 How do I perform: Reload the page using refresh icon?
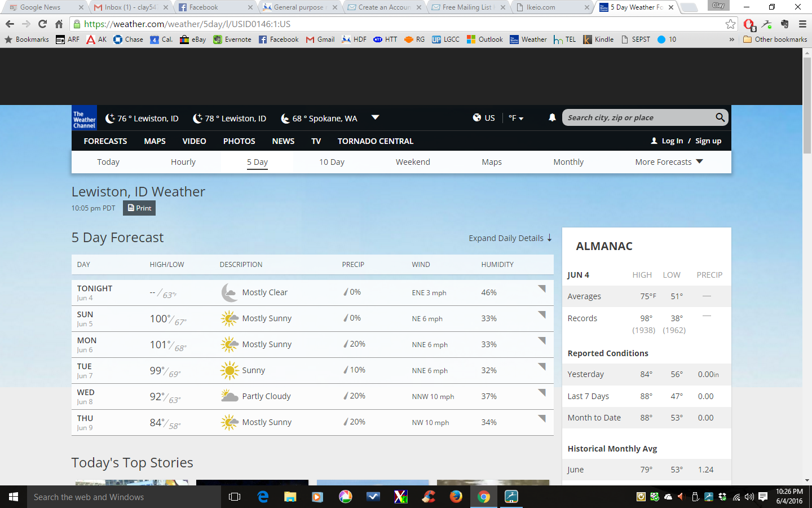pos(42,24)
